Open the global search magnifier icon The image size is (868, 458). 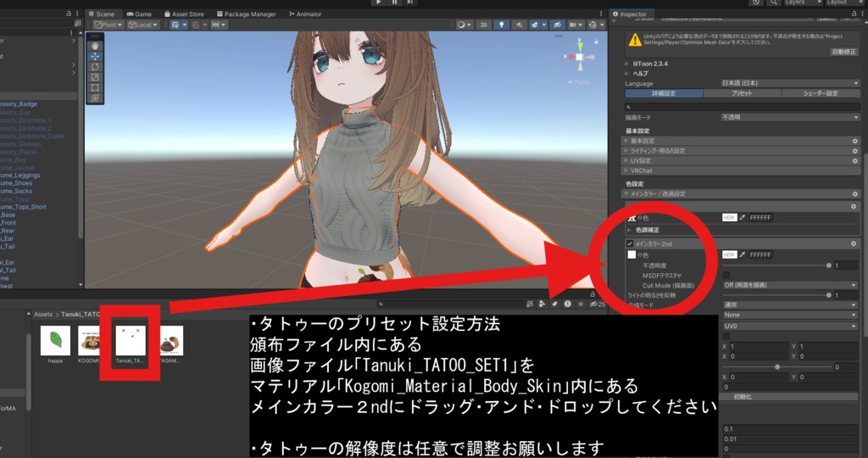click(x=773, y=3)
